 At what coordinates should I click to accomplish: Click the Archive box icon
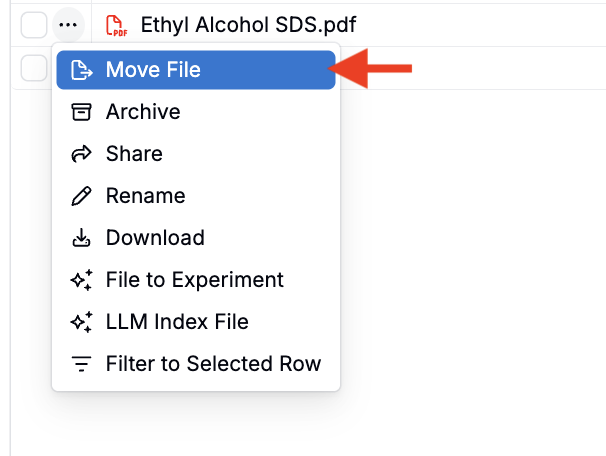81,112
